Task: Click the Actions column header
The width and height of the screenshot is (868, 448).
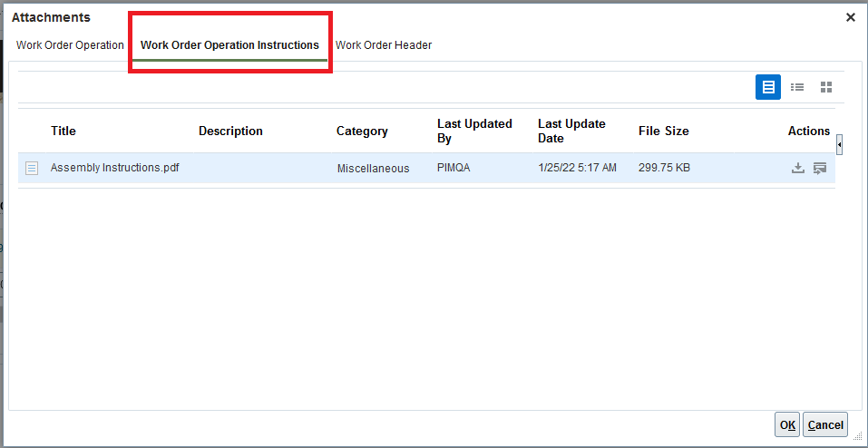Action: click(x=809, y=131)
